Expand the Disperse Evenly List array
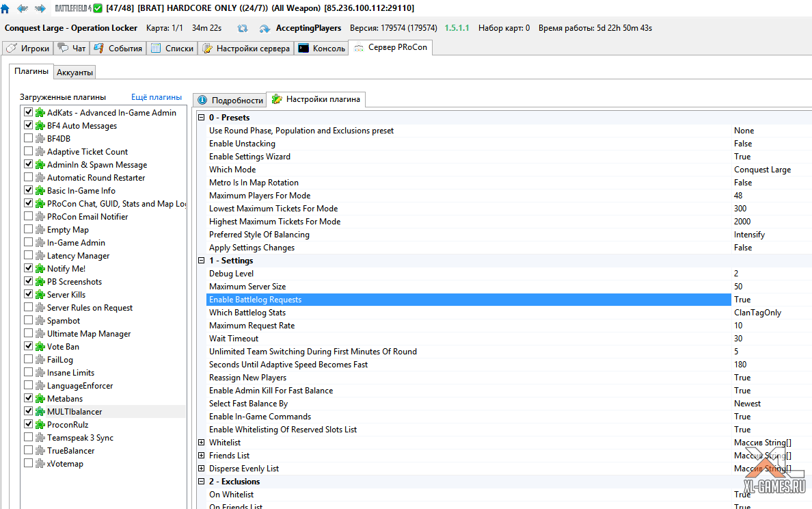The height and width of the screenshot is (509, 812). [202, 469]
